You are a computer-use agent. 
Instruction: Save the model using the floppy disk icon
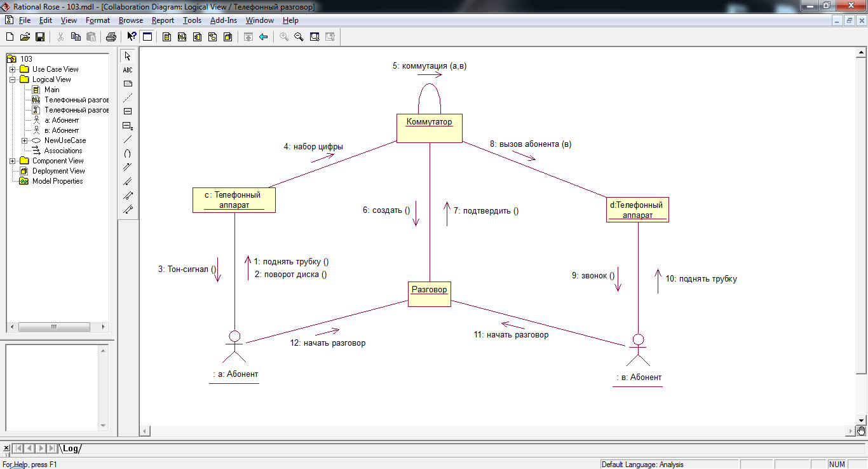[x=39, y=37]
